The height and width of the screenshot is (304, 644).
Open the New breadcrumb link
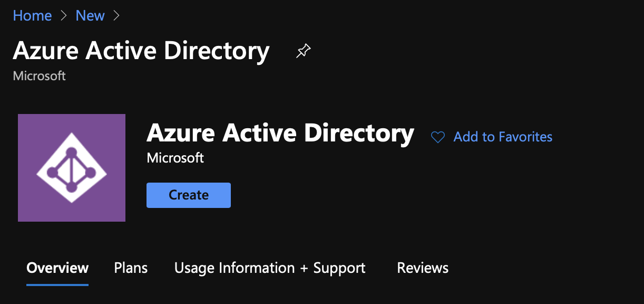coord(90,16)
